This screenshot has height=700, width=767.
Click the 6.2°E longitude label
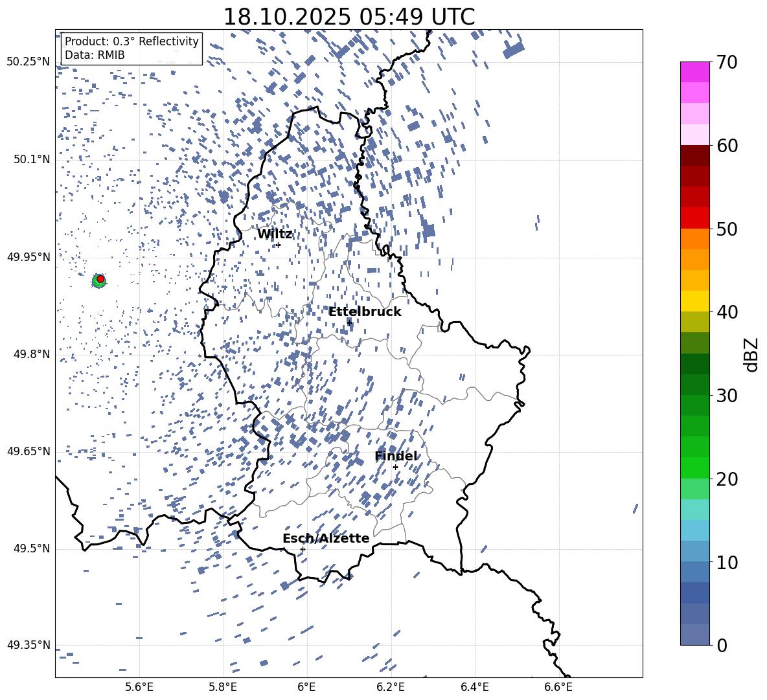[x=391, y=687]
